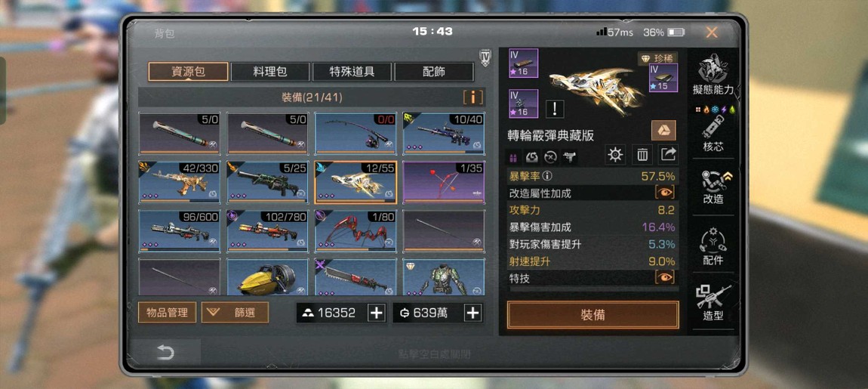868x389 pixels.
Task: Click the trash can delete icon
Action: tap(642, 155)
